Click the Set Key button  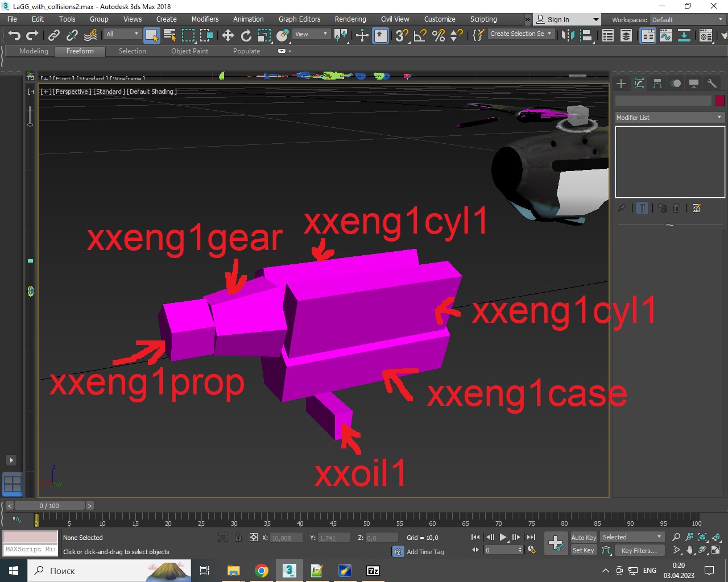click(x=584, y=550)
